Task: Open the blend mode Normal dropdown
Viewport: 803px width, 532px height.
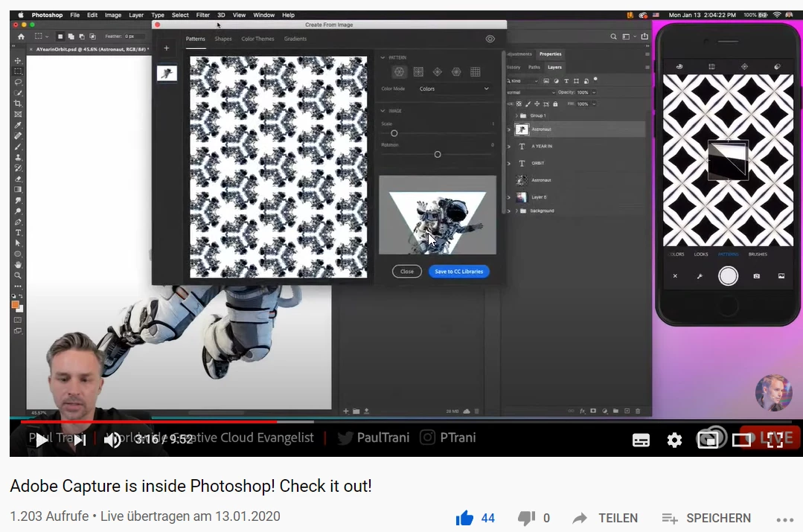Action: coord(531,93)
